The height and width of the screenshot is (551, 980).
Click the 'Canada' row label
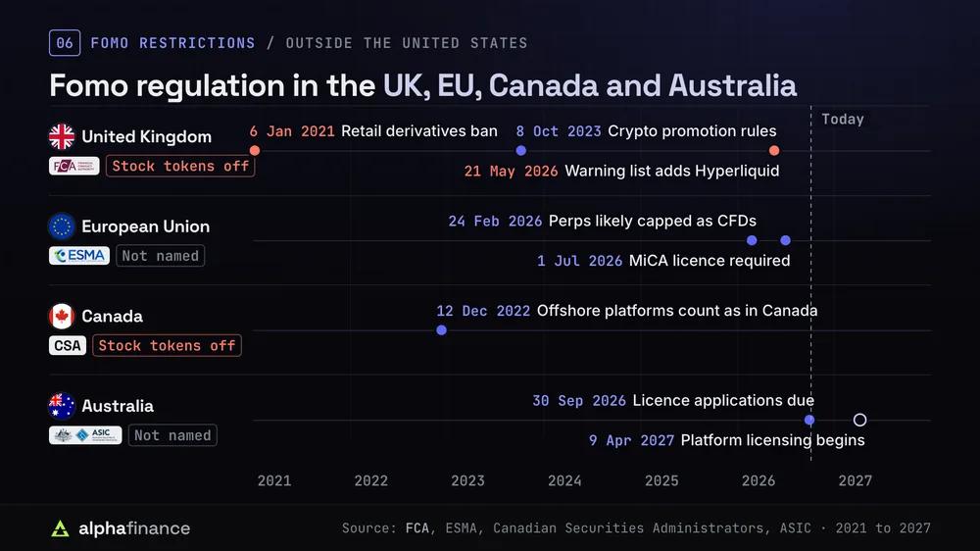(112, 317)
